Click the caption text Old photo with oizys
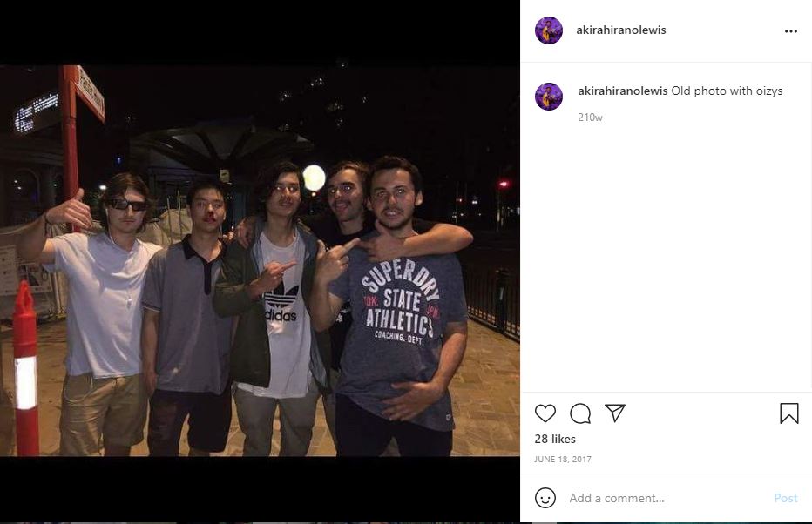Viewport: 812px width, 524px height. [727, 91]
